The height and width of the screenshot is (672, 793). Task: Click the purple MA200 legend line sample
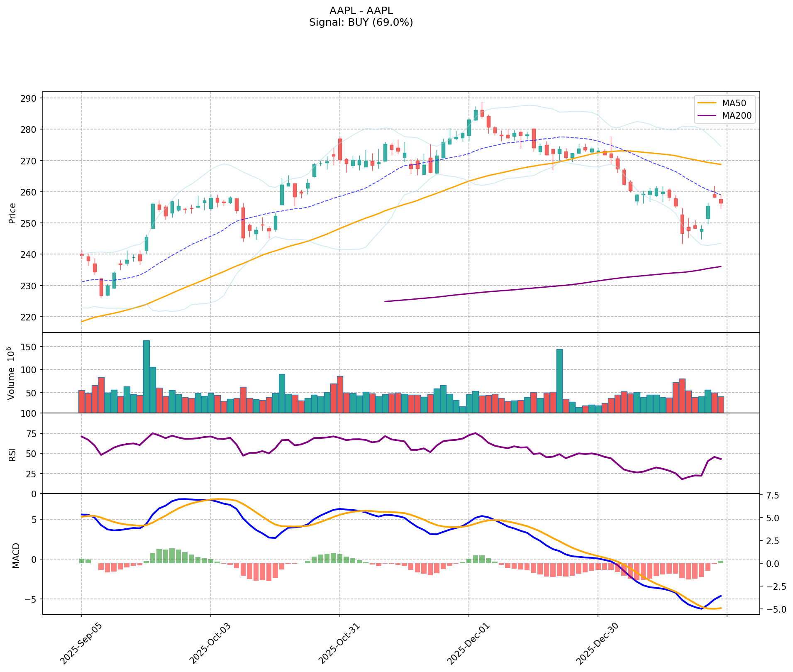pyautogui.click(x=707, y=116)
